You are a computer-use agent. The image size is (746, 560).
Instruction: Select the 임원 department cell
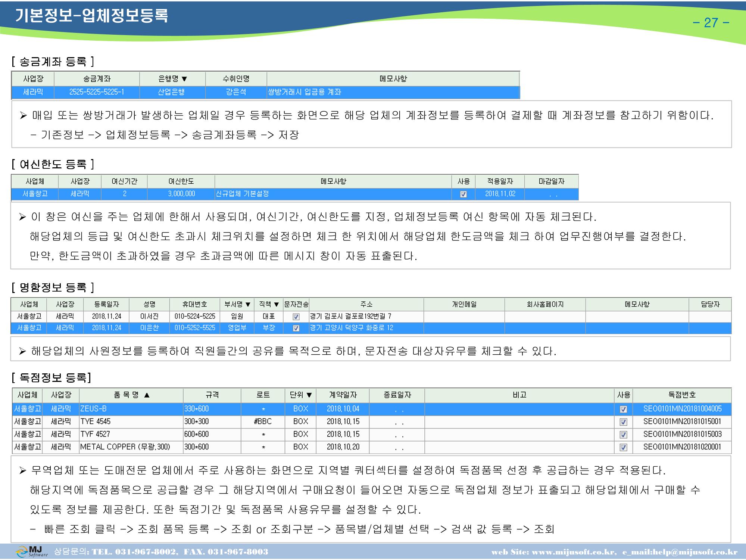(x=237, y=317)
